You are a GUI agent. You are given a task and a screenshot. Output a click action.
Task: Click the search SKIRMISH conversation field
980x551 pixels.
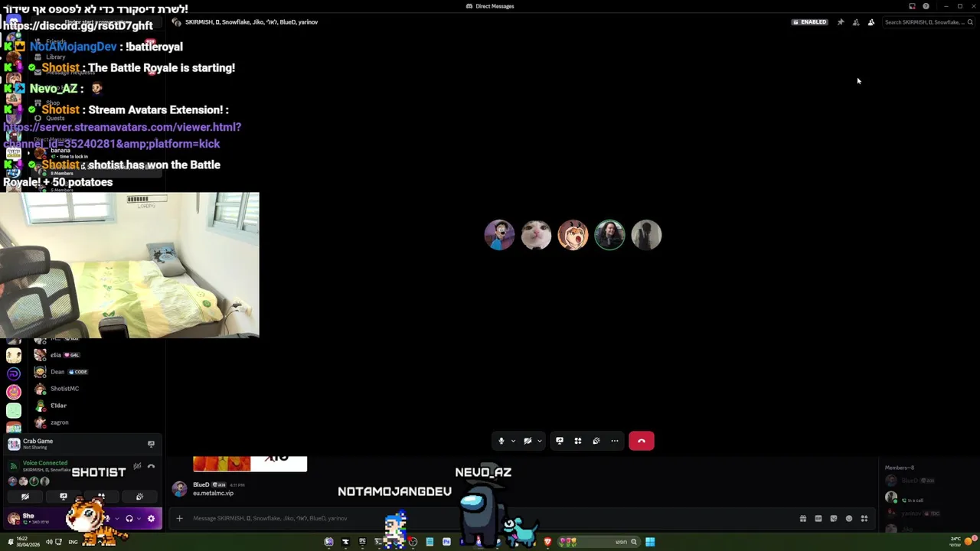[929, 22]
